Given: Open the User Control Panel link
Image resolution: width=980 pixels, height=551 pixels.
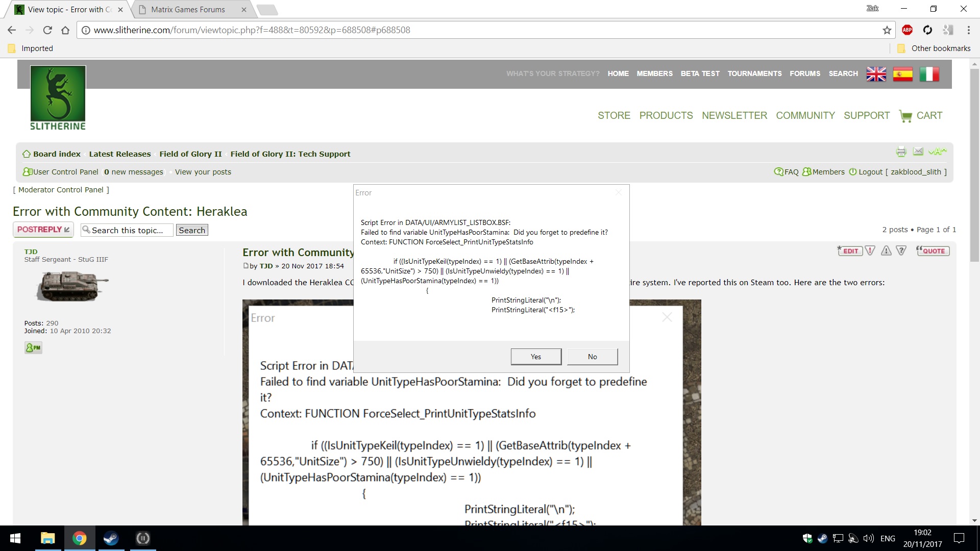Looking at the screenshot, I should click(x=65, y=172).
